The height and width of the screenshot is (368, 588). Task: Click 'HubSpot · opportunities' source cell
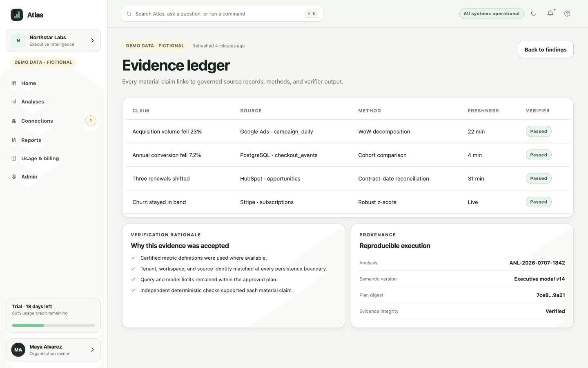(x=270, y=179)
